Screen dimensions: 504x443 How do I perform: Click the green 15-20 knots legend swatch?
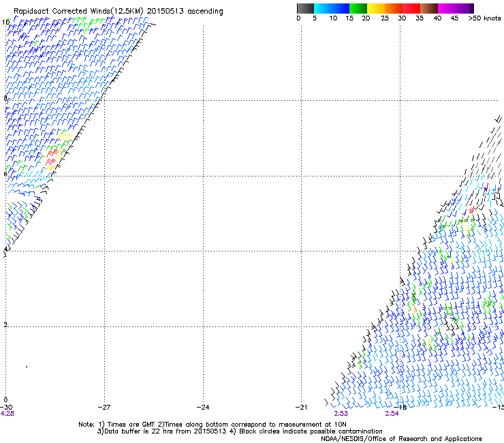click(358, 8)
